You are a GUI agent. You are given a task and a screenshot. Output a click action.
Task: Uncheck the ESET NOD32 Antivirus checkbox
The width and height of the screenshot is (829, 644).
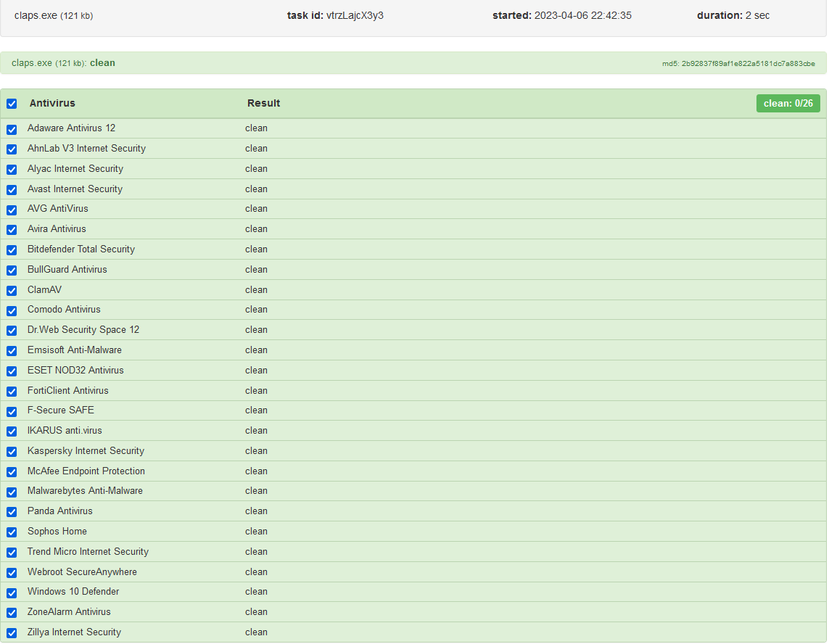[x=12, y=371]
